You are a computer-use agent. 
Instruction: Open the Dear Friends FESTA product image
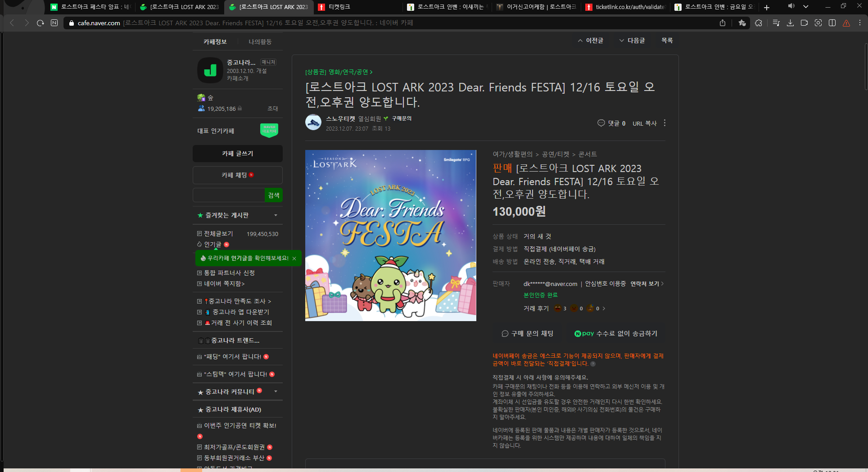pos(390,235)
